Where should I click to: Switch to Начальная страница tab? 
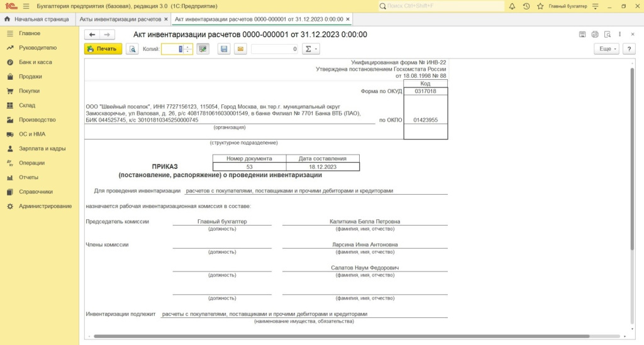click(37, 19)
